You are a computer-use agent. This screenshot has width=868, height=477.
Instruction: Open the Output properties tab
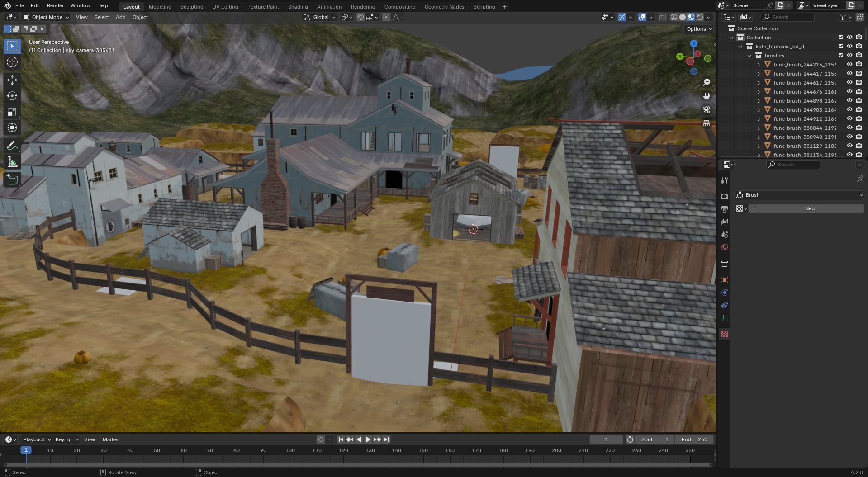[725, 209]
